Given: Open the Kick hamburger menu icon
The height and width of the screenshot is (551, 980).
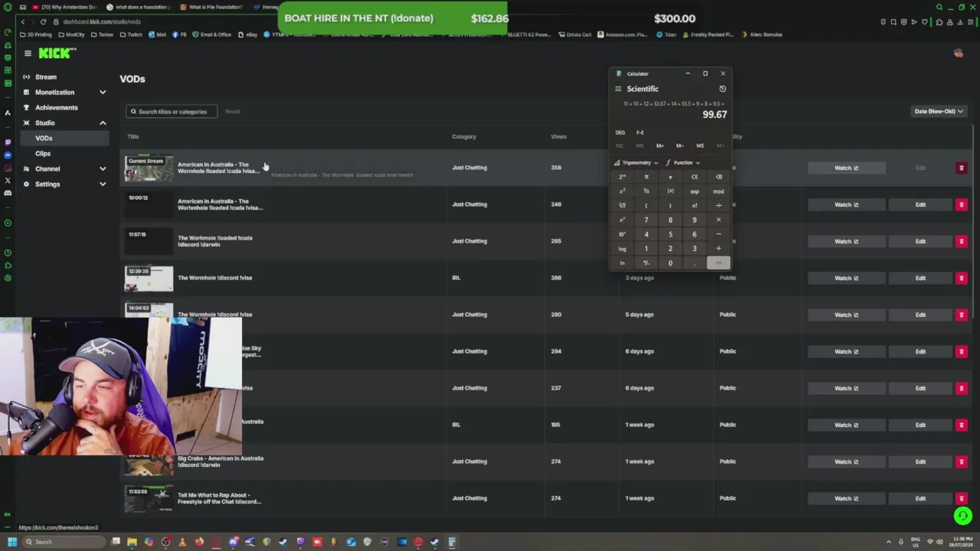Looking at the screenshot, I should (28, 53).
